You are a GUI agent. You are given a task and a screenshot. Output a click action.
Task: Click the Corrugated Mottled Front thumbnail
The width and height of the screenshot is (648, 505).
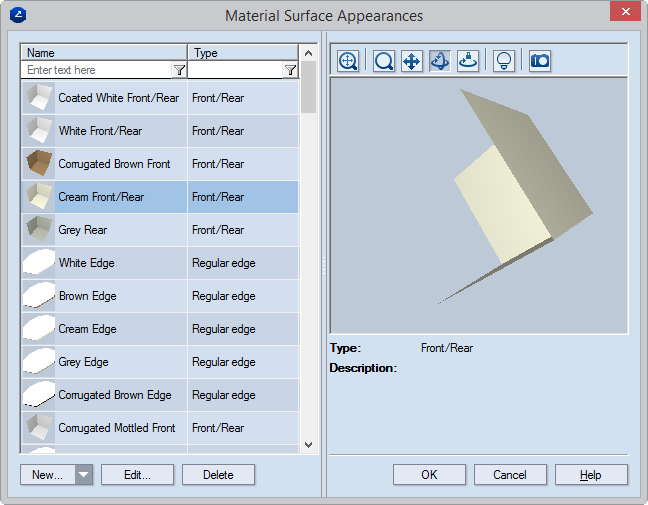click(38, 428)
